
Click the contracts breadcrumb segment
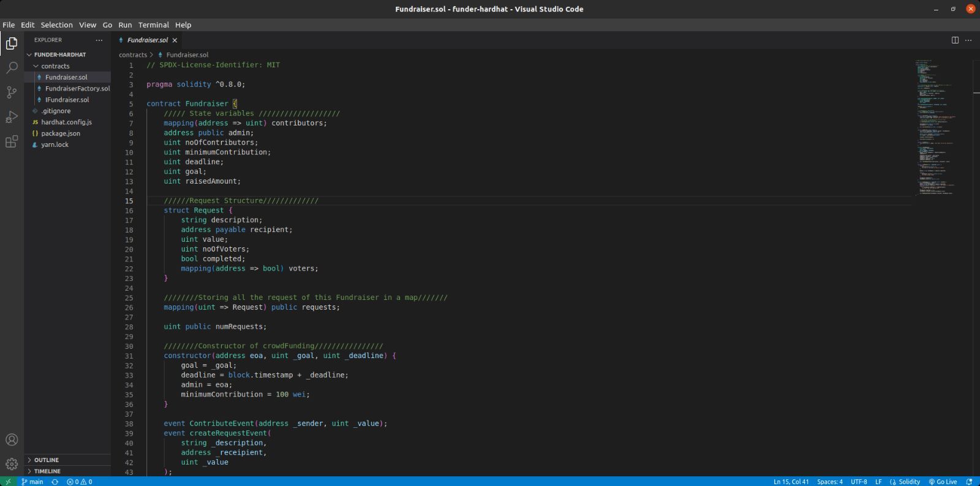[133, 55]
